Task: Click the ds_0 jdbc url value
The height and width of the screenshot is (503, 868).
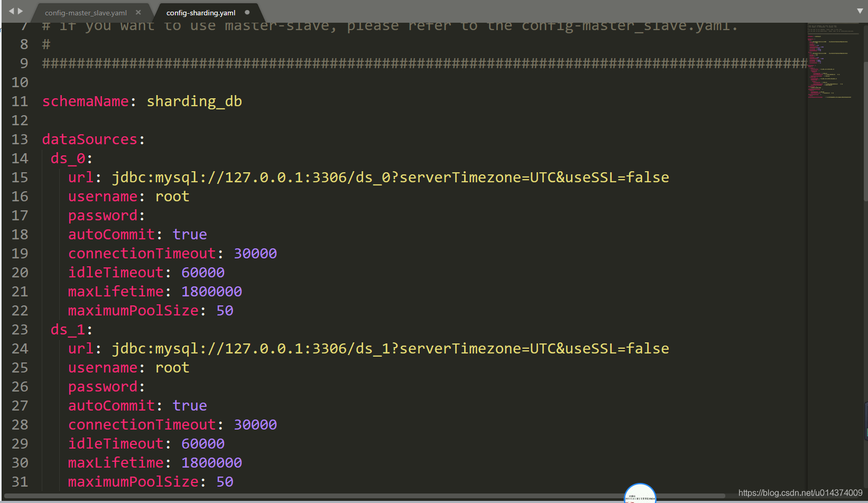Action: pos(390,178)
